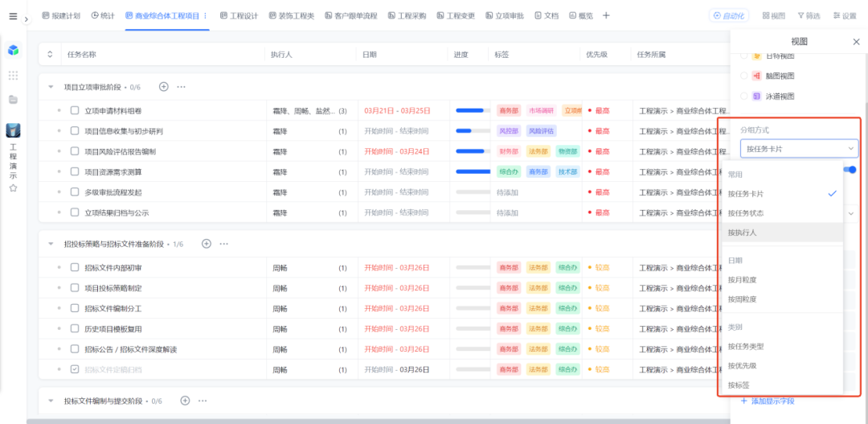Collapse the 投标文件编制与提交阶段 group

[x=51, y=401]
